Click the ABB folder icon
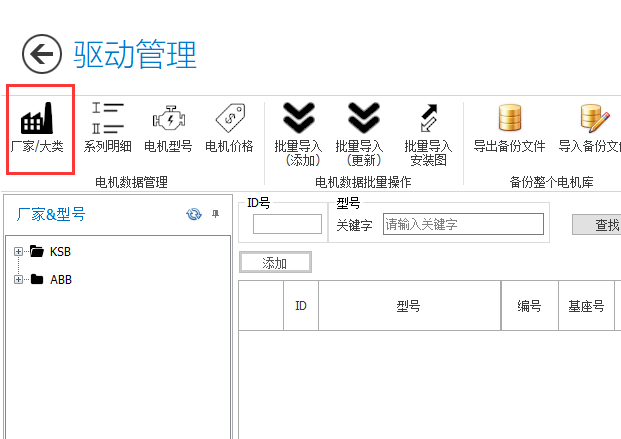Viewport: 621px width, 439px height. [37, 279]
